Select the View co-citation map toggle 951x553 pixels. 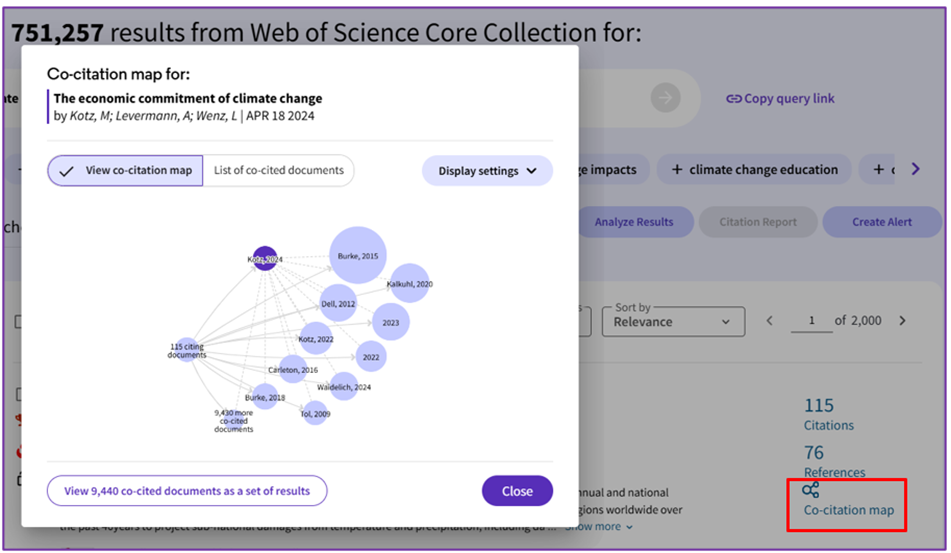(x=125, y=171)
